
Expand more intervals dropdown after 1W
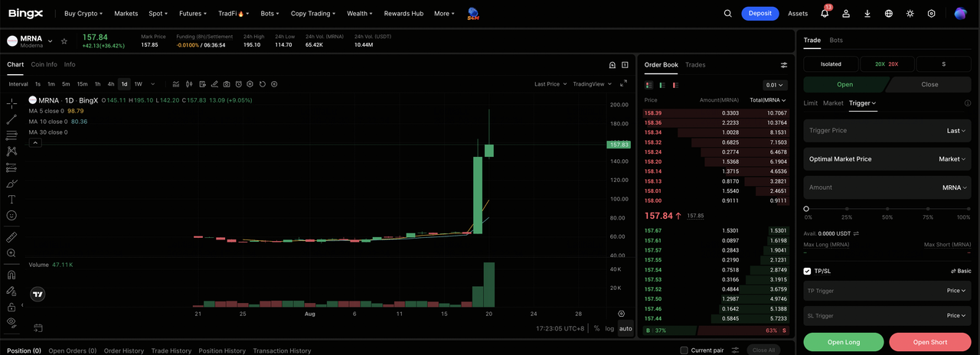click(153, 84)
